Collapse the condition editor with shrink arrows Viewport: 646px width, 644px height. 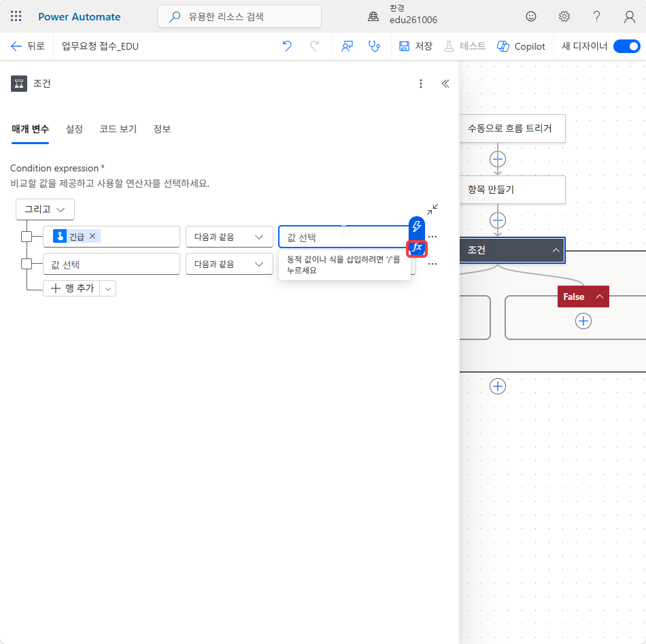[x=432, y=209]
